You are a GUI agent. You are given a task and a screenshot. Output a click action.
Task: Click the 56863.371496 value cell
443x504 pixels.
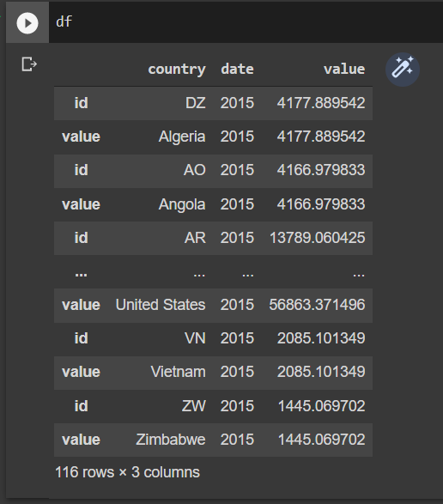[x=317, y=305]
